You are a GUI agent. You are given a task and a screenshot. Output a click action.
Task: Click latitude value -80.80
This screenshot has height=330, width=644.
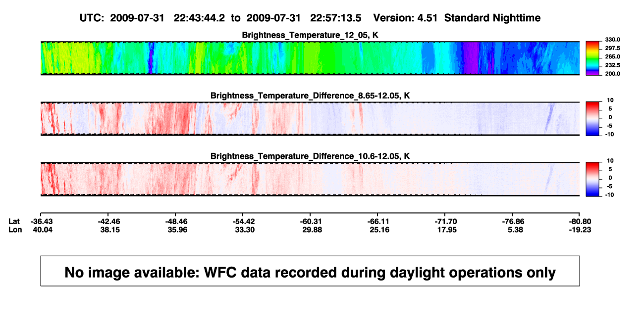click(x=580, y=221)
